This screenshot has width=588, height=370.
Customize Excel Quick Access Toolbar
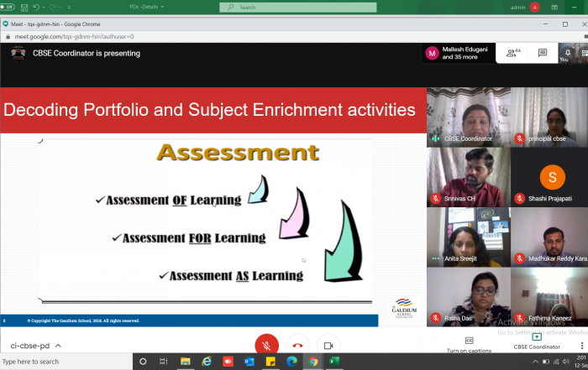(69, 7)
